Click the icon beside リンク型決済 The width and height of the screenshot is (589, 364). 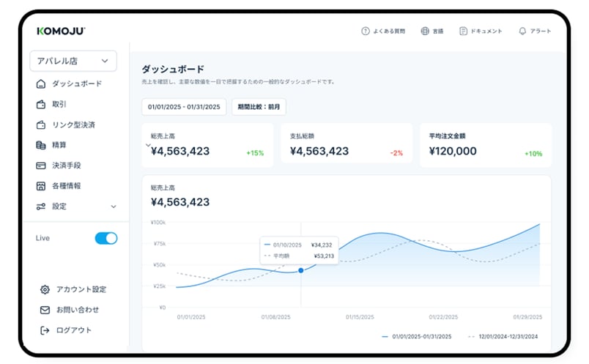point(40,125)
